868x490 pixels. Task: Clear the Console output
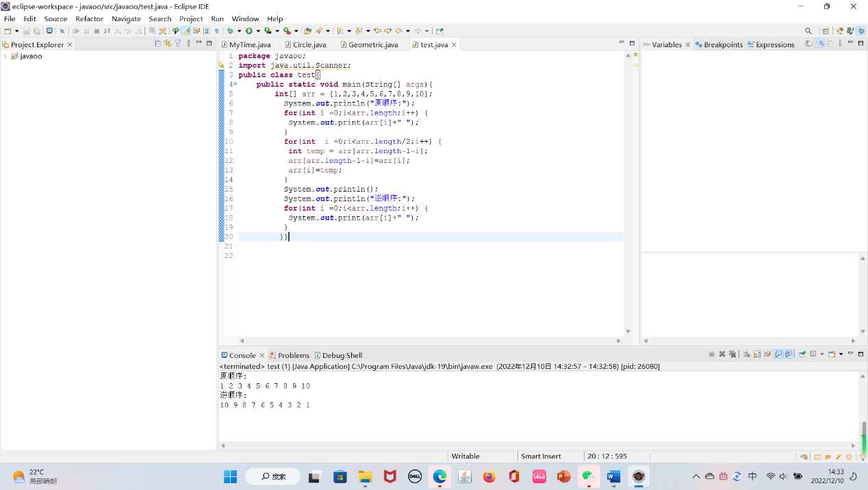[x=747, y=354]
